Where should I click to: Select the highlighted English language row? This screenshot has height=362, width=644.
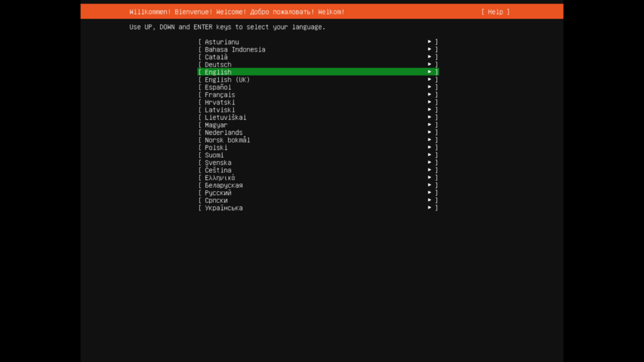click(318, 72)
